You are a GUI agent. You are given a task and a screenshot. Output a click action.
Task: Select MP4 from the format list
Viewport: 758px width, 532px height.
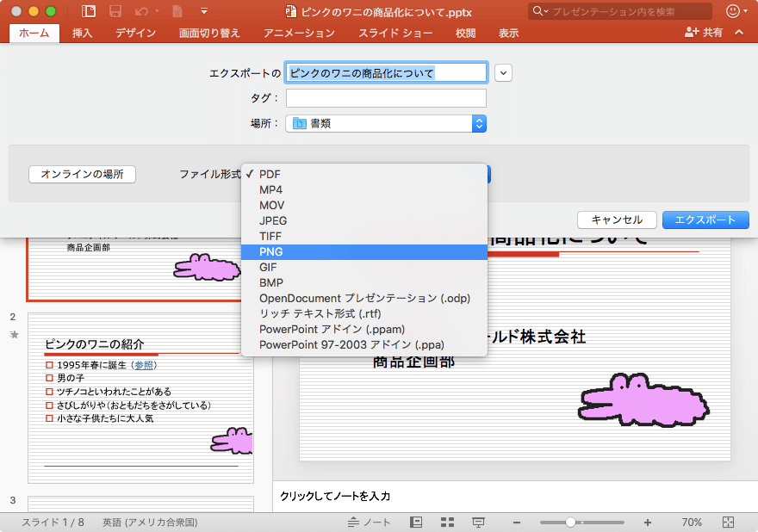point(364,190)
